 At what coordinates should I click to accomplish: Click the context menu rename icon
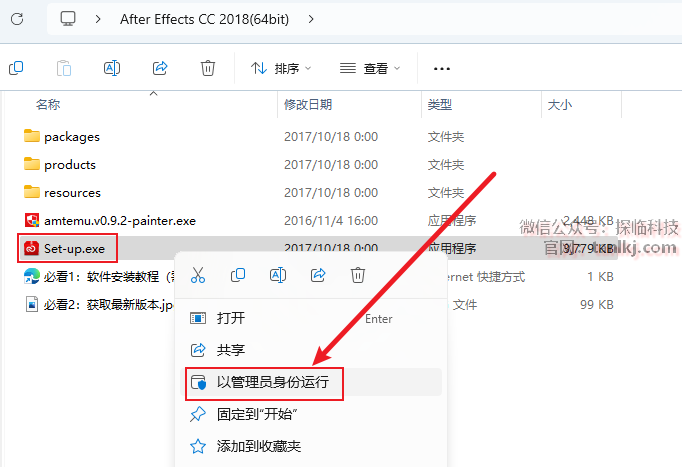pyautogui.click(x=278, y=275)
